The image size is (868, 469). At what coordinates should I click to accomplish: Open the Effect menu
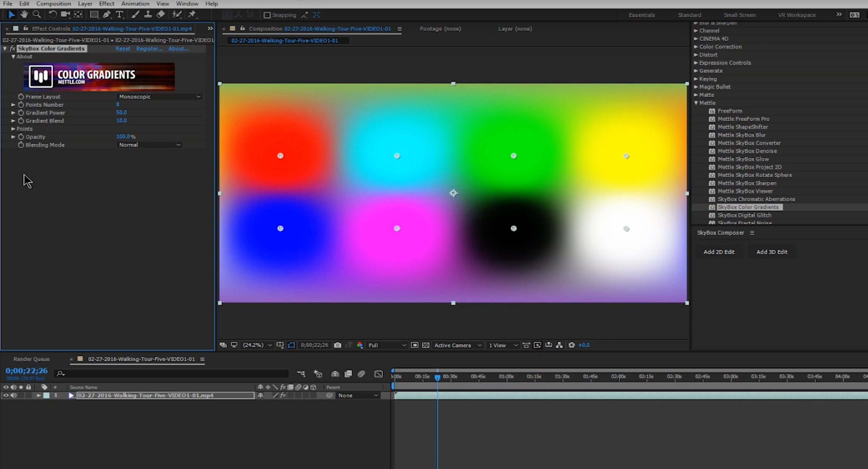click(x=106, y=4)
